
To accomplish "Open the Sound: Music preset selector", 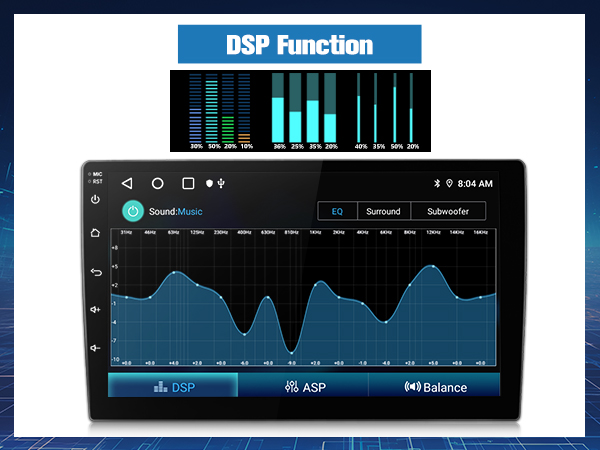I will click(x=176, y=212).
